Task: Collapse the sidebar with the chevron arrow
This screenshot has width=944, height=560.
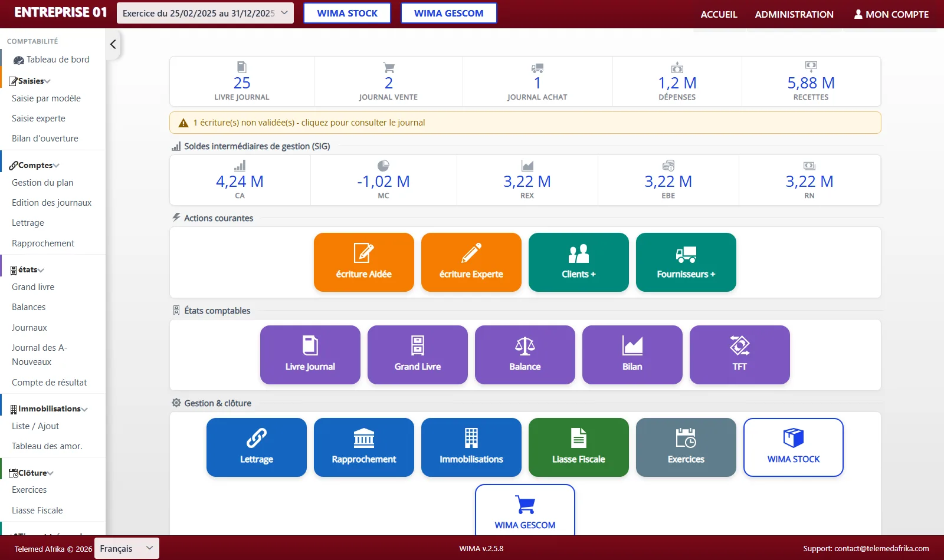Action: (113, 44)
